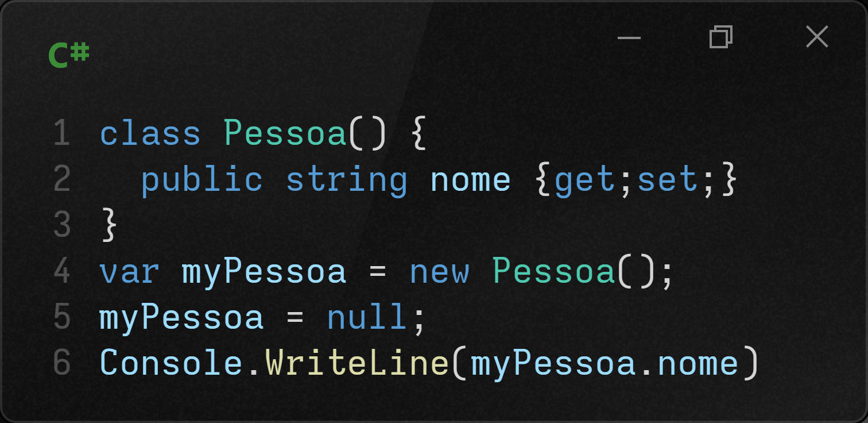Select line number 3 in gutter
This screenshot has width=868, height=423.
pyautogui.click(x=61, y=225)
